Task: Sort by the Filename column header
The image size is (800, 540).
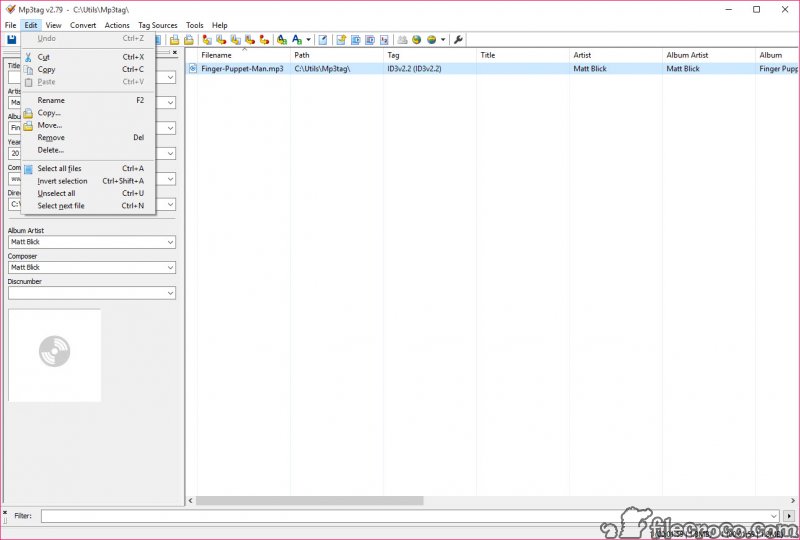Action: coord(244,55)
